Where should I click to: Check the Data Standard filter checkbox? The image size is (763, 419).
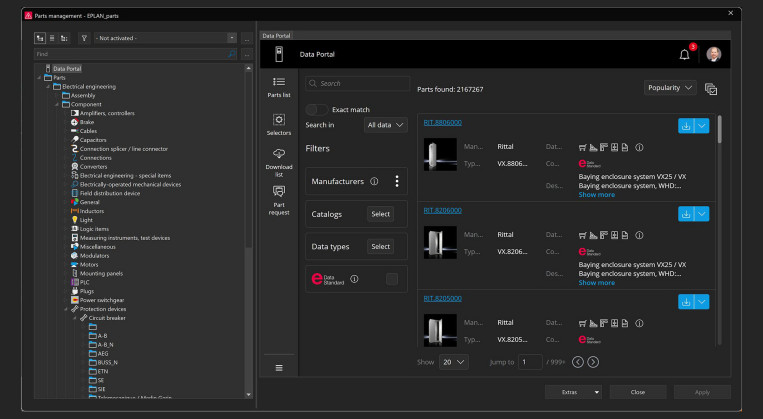click(x=391, y=279)
